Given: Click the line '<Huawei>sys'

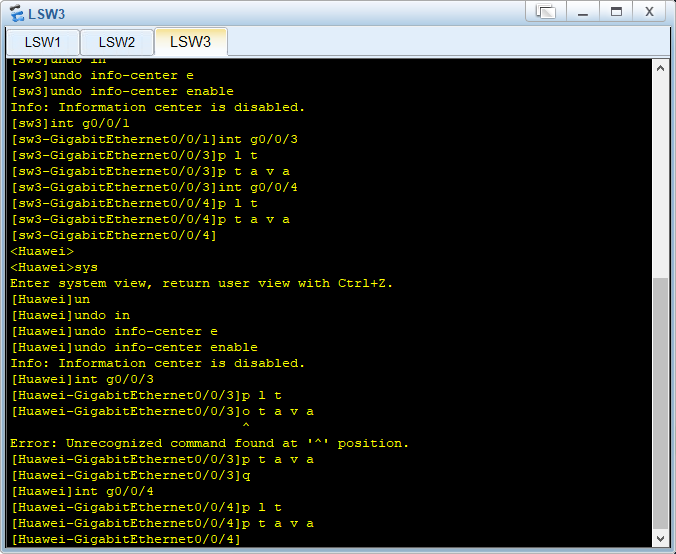Looking at the screenshot, I should (54, 267).
